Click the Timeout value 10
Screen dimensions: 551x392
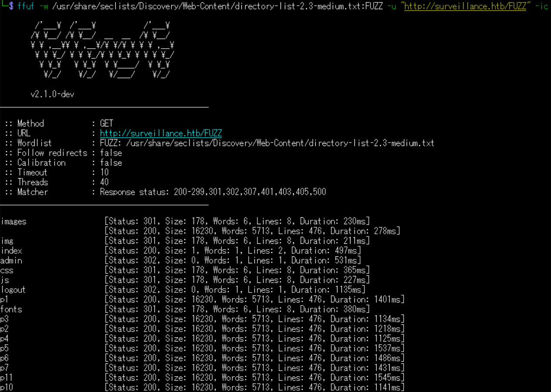tap(104, 173)
